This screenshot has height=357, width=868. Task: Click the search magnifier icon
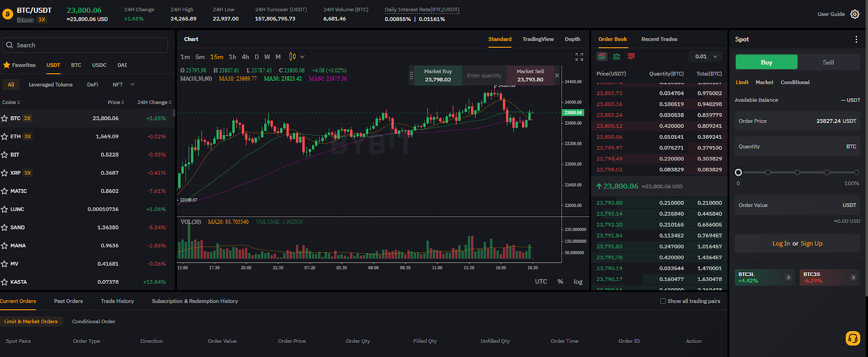click(10, 45)
